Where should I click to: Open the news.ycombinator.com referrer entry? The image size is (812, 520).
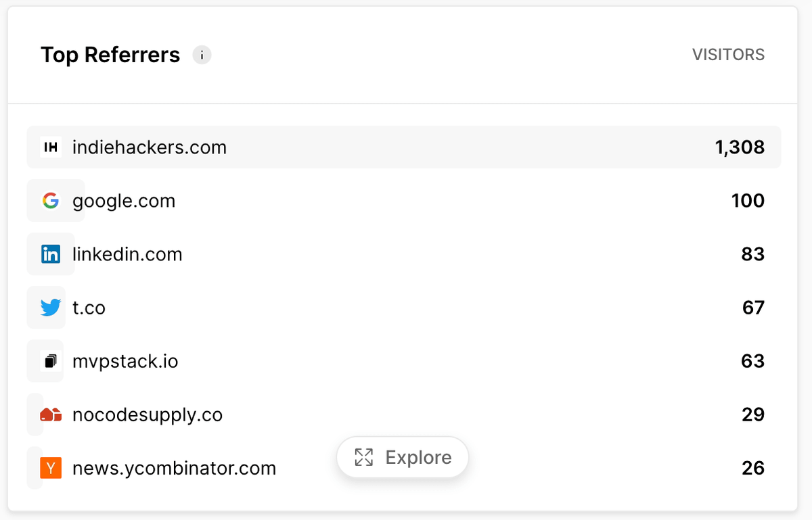pyautogui.click(x=174, y=468)
